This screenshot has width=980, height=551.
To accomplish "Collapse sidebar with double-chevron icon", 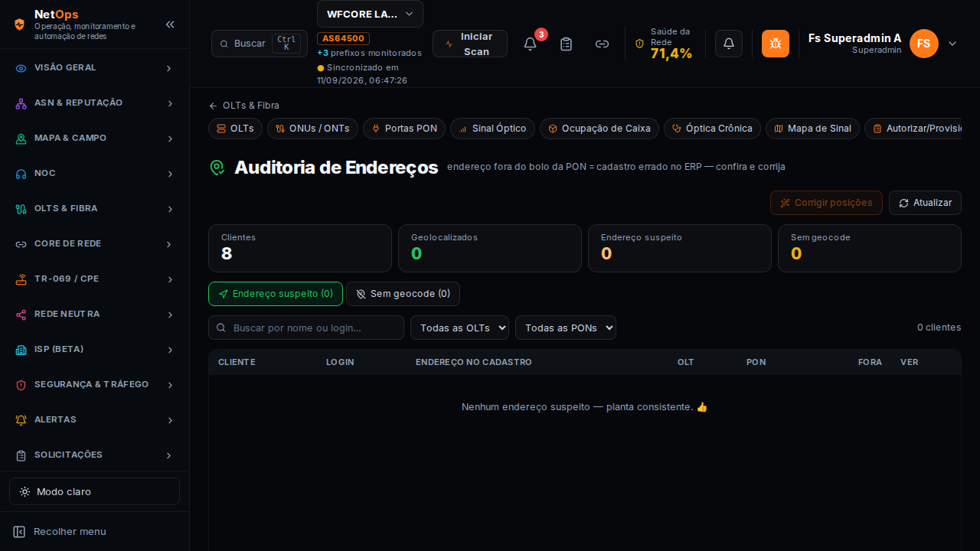I will pyautogui.click(x=170, y=24).
